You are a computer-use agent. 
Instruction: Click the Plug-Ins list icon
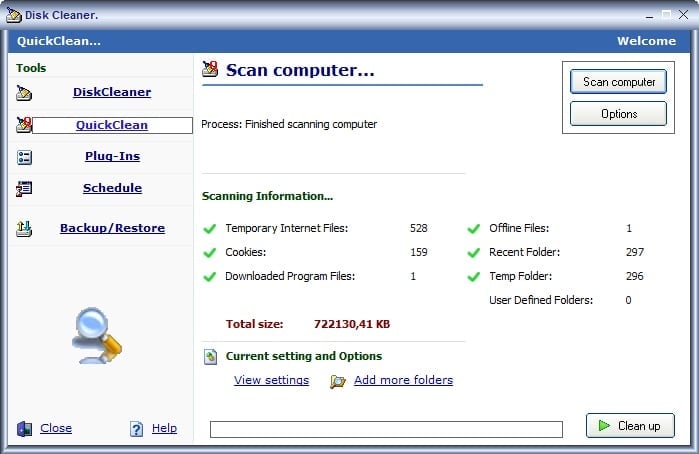click(x=24, y=157)
